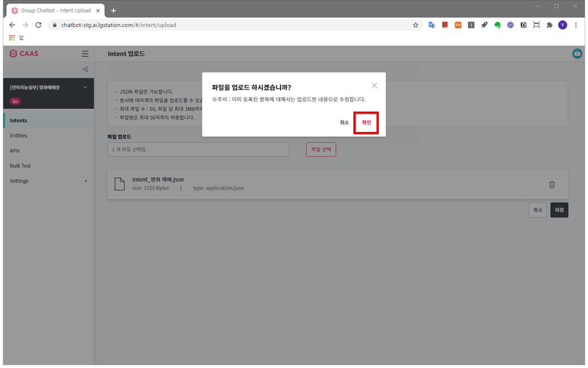Click 취소 in the upload dialog

[x=344, y=122]
